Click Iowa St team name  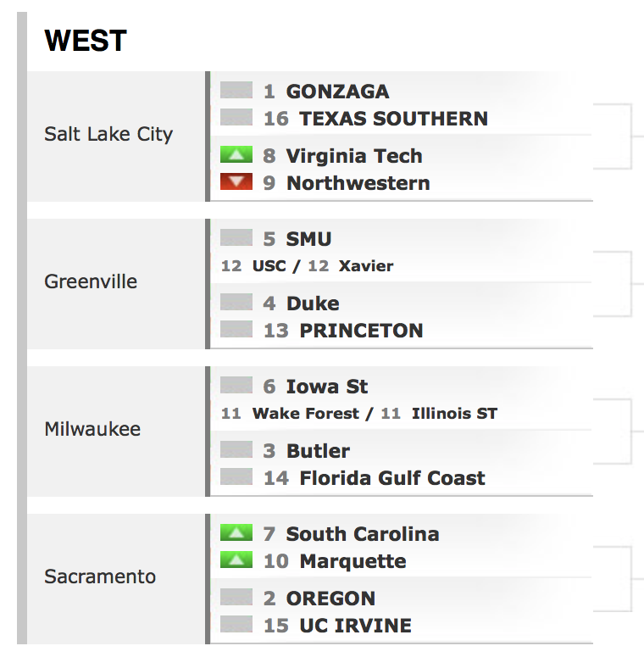tap(327, 387)
